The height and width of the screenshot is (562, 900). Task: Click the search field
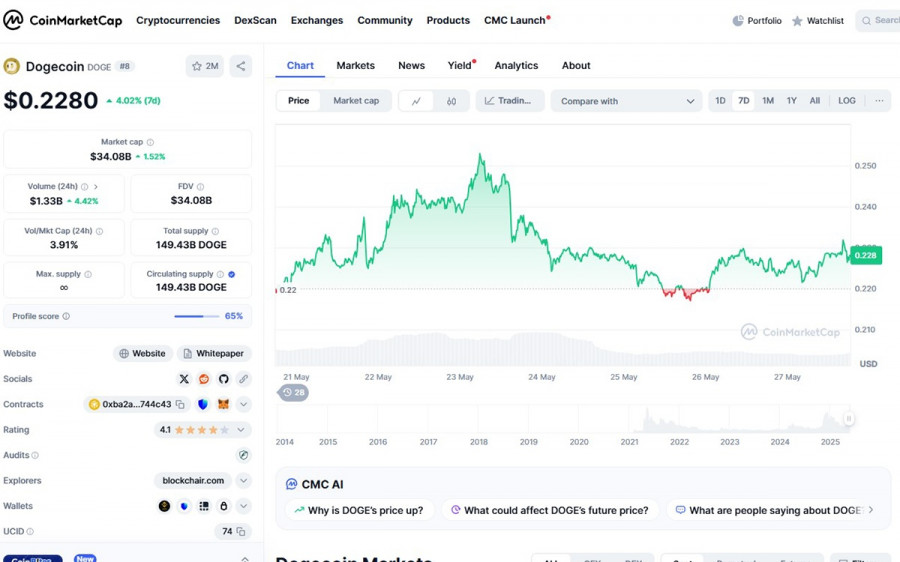point(880,21)
